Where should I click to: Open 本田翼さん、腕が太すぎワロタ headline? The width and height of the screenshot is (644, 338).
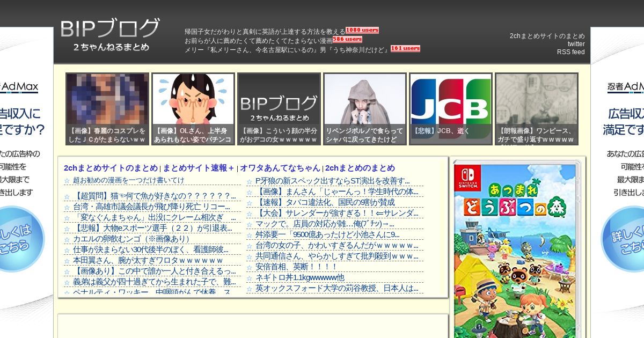[148, 260]
